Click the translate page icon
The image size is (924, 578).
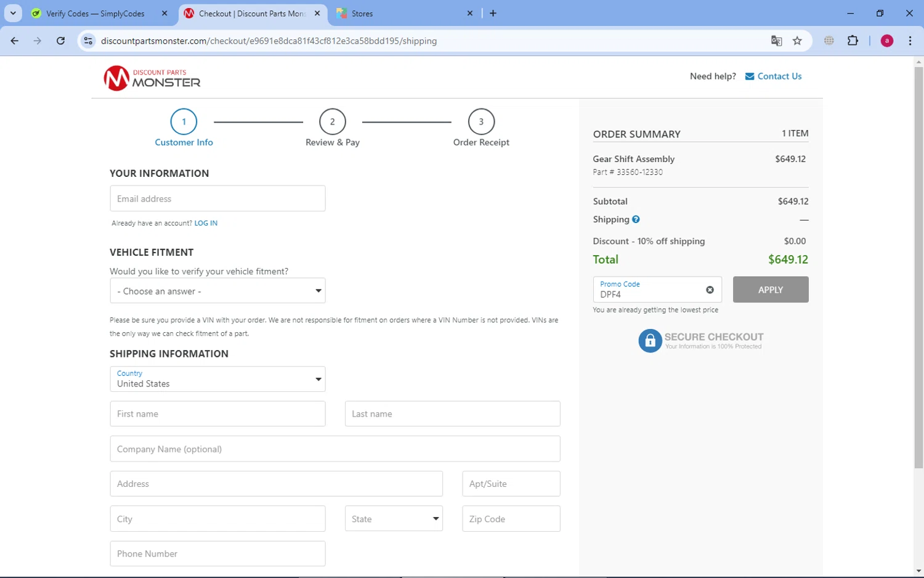coord(776,41)
